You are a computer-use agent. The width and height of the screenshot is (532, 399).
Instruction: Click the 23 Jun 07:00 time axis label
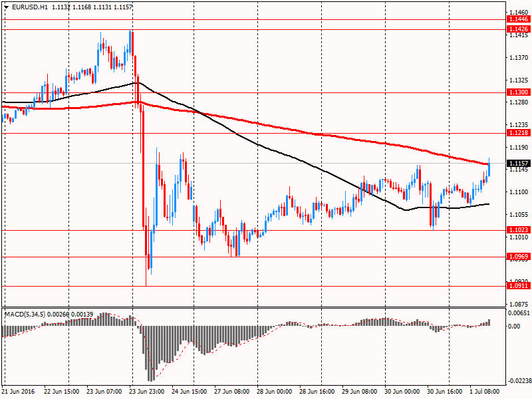tap(104, 392)
